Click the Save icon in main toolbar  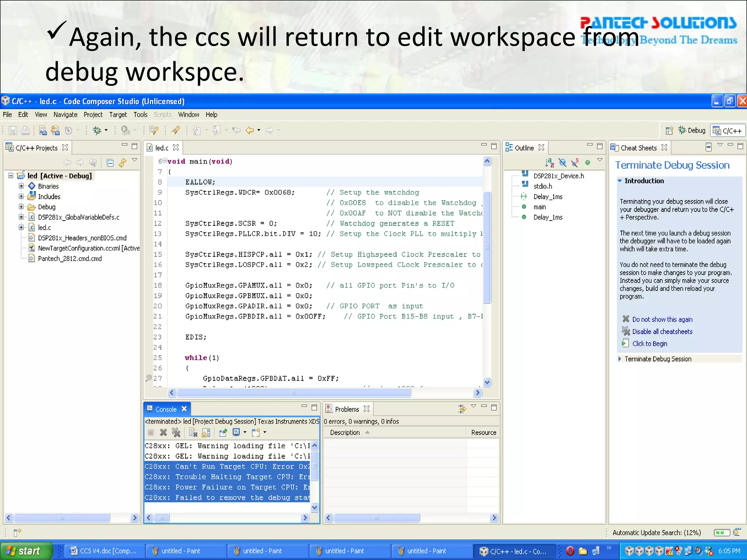(x=13, y=130)
